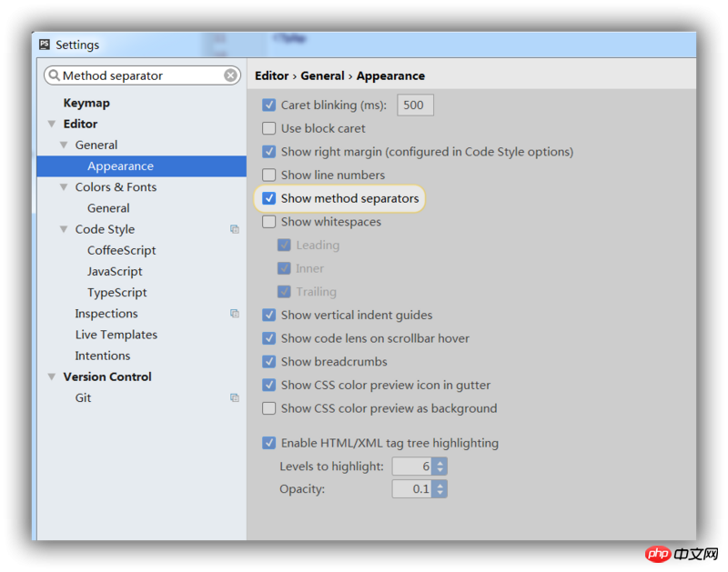Open General under Colors & Fonts
Viewport: 728px width, 572px height.
(108, 208)
